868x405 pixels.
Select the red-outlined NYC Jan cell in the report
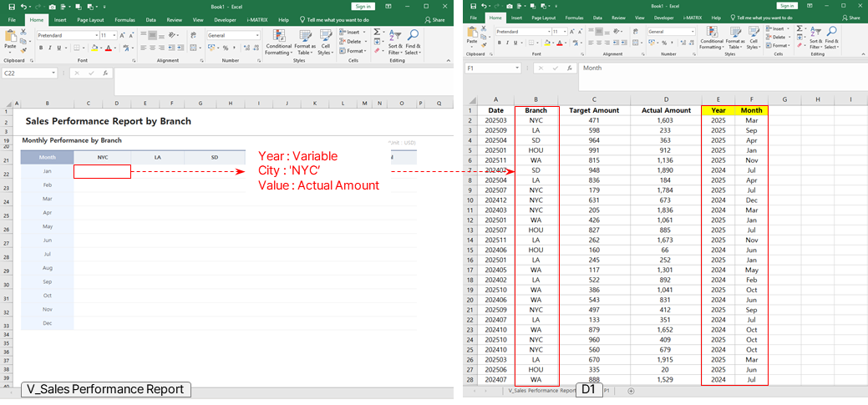pyautogui.click(x=102, y=171)
